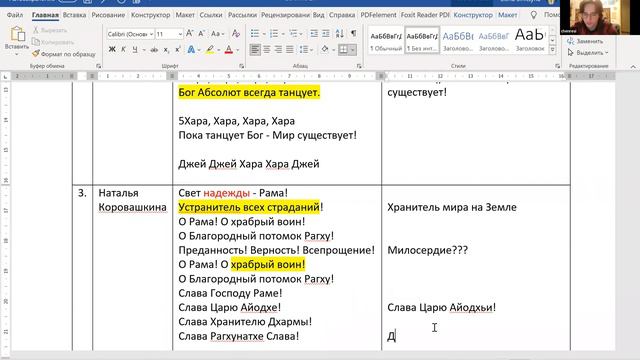This screenshot has width=640, height=360.
Task: Insert a bulleted list
Action: (255, 33)
